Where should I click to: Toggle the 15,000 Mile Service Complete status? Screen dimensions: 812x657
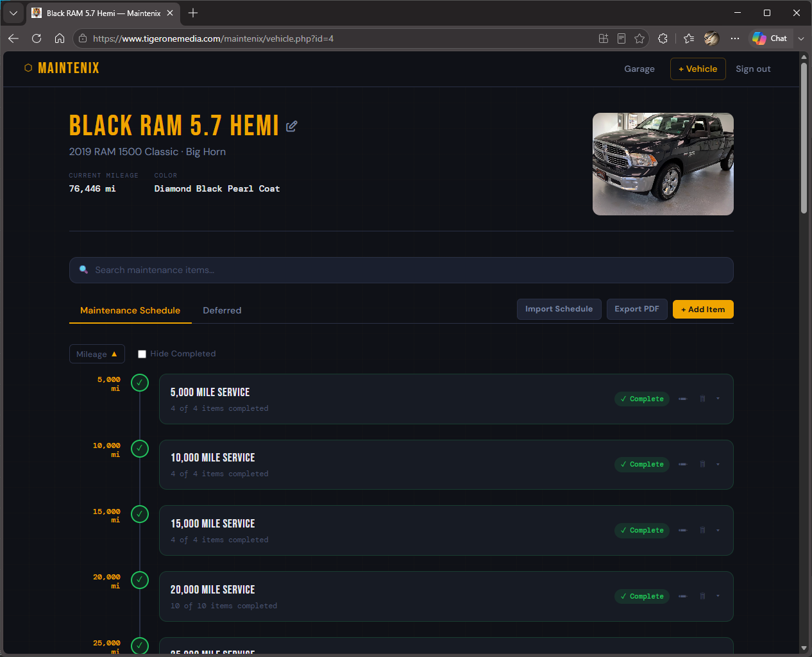coord(642,530)
